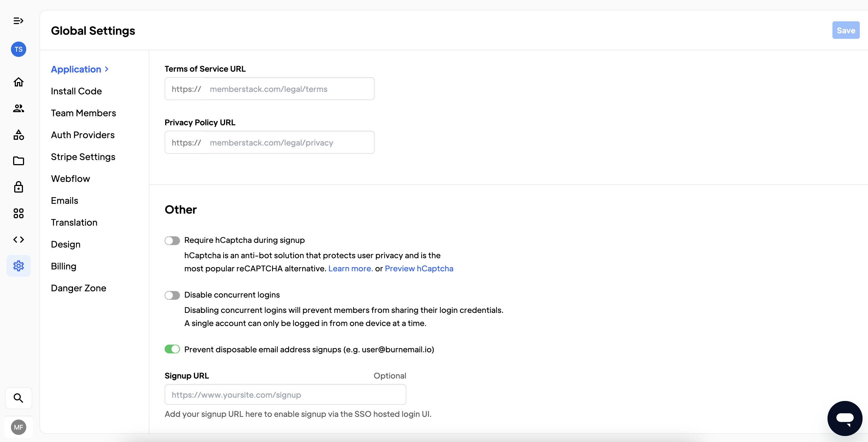Open the TS app switcher avatar
Screen dimensions: 868x442
coord(19,50)
